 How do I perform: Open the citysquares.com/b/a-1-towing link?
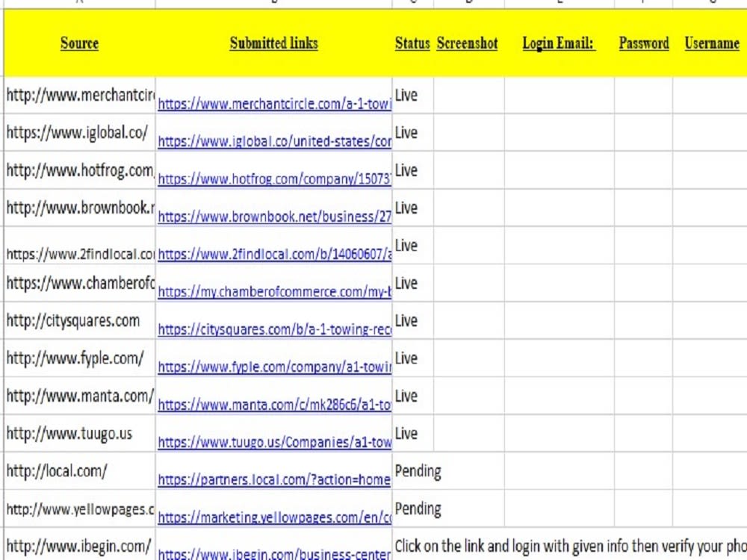[274, 329]
